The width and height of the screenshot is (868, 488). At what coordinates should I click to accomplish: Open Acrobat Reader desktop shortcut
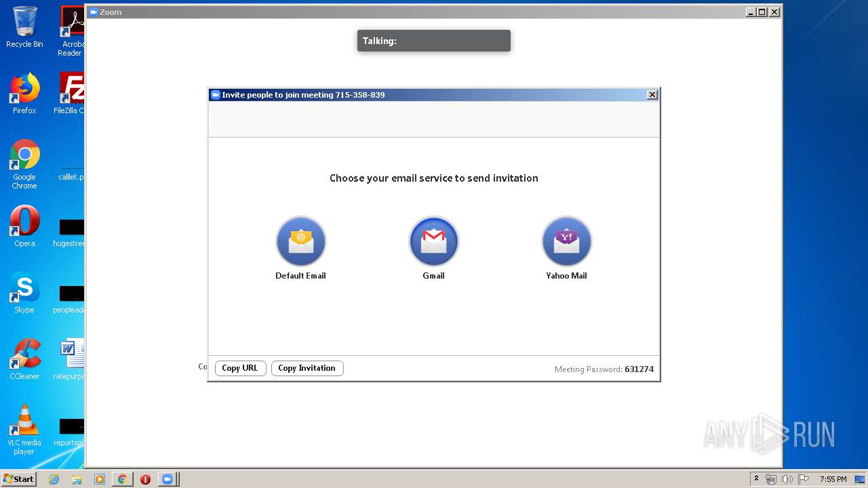pos(71,31)
